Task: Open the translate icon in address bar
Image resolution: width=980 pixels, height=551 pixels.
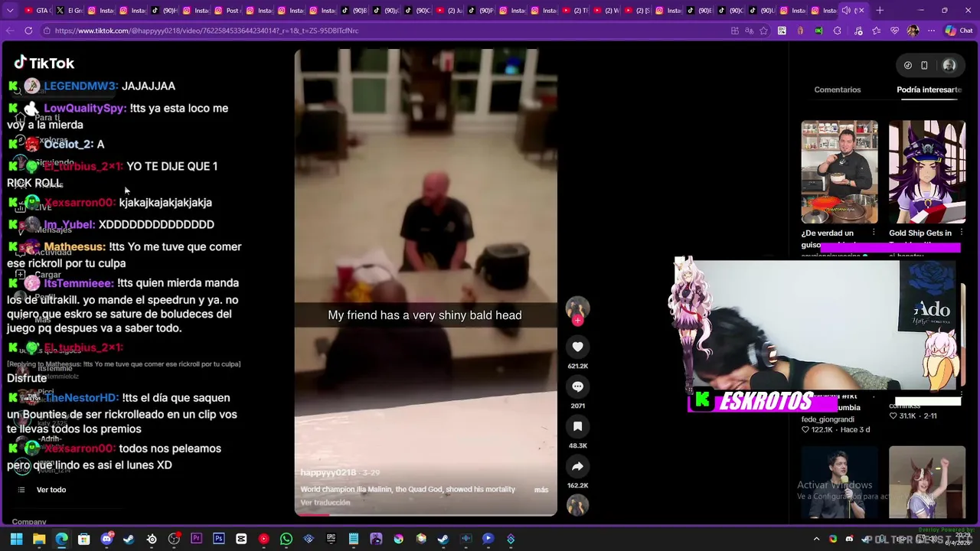Action: coord(750,31)
